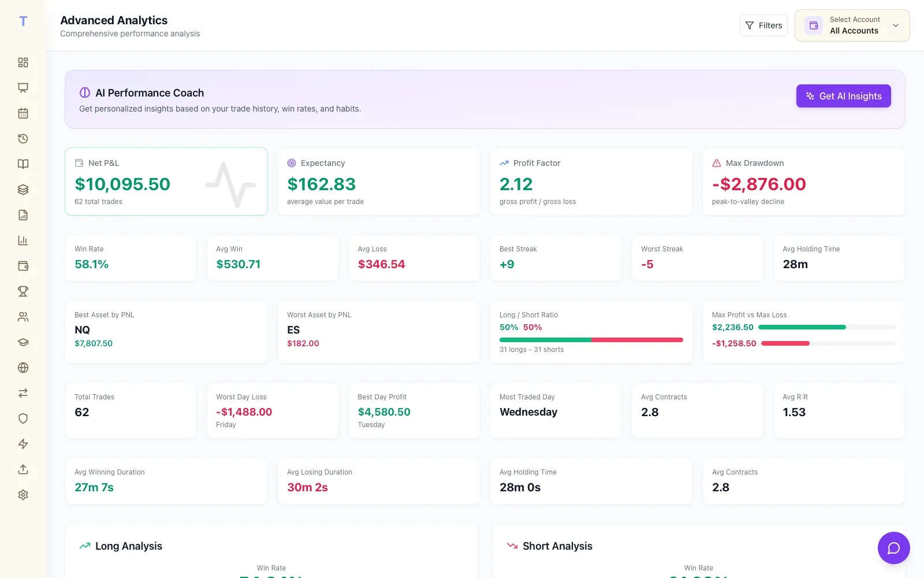
Task: Click the 31 longs - 31 shorts text
Action: click(532, 350)
